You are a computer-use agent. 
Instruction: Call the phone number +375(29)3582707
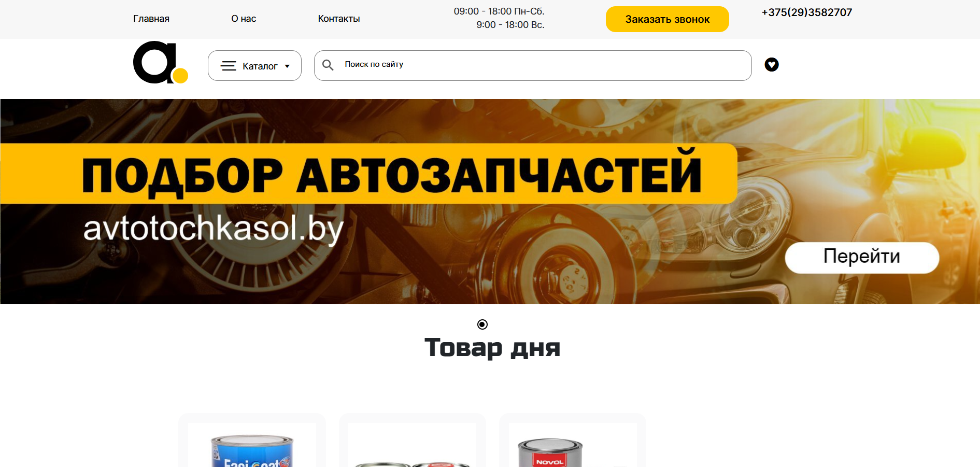click(807, 12)
